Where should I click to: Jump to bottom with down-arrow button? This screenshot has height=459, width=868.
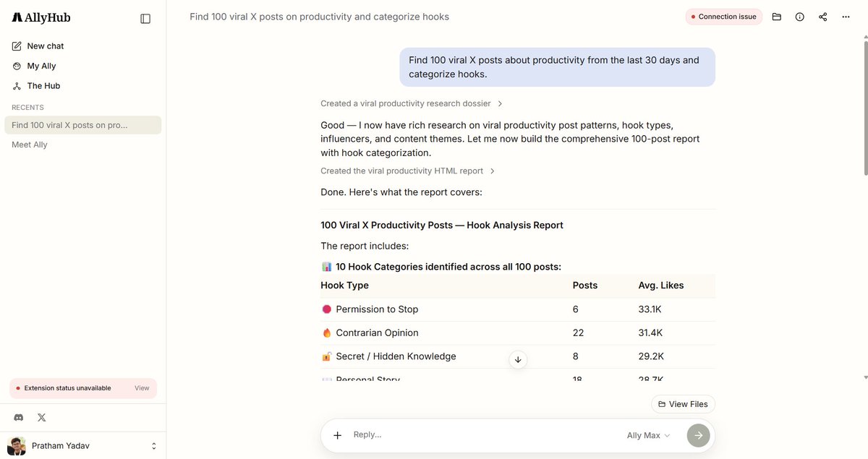click(518, 359)
